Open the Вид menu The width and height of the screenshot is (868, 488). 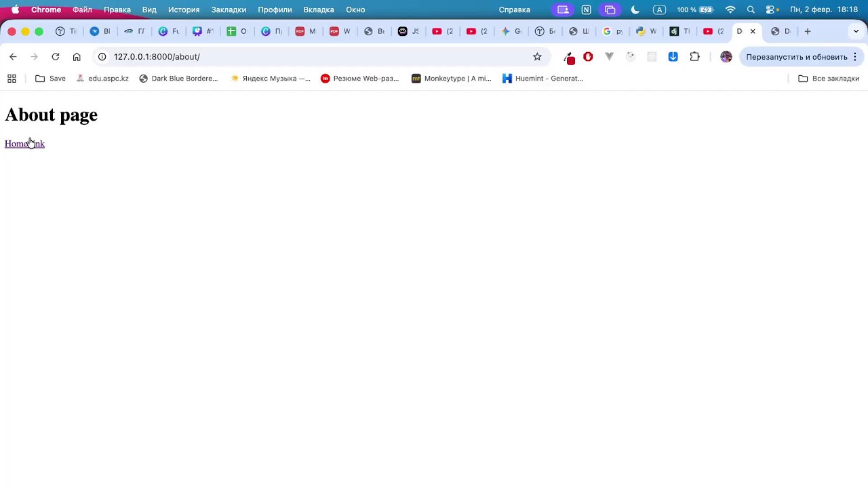click(149, 9)
